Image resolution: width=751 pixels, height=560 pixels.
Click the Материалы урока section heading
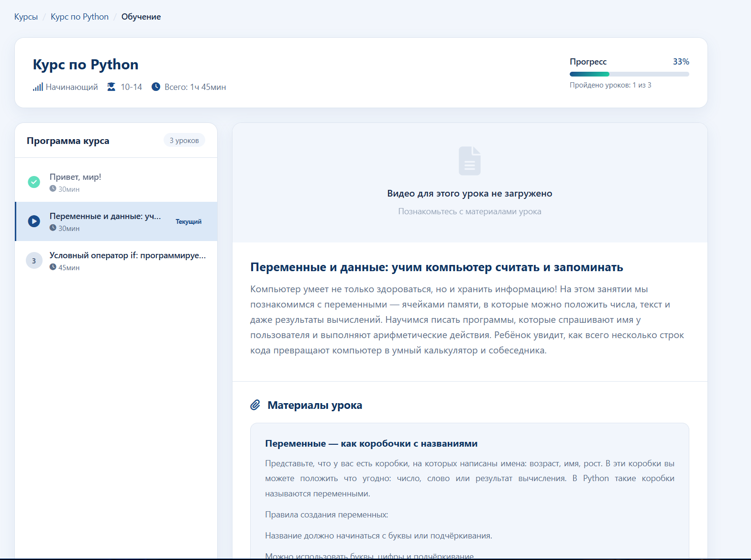[315, 405]
